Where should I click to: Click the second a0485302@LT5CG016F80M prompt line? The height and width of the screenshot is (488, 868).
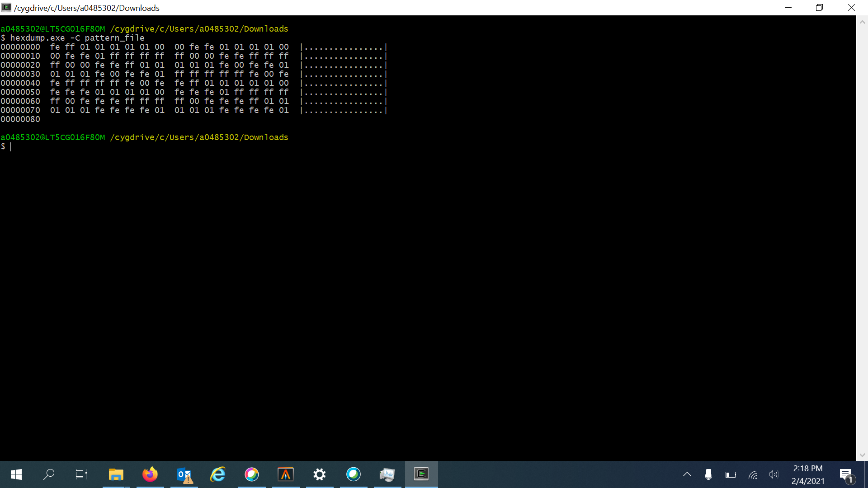point(144,137)
